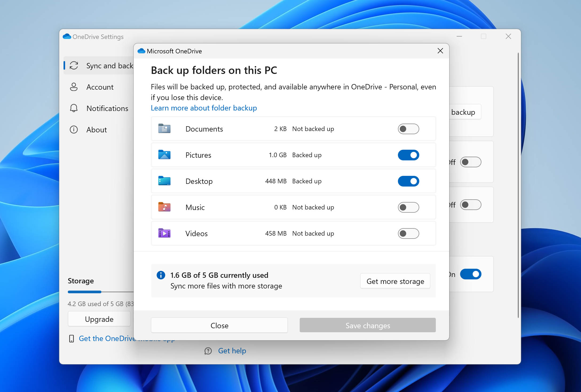This screenshot has width=581, height=392.
Task: Click the OneDrive Settings window cloud icon
Action: 67,36
